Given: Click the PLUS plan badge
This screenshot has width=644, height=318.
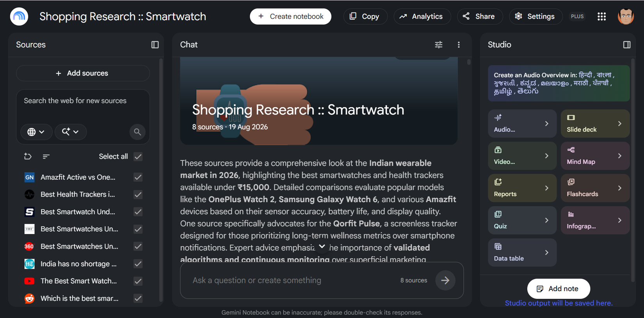Looking at the screenshot, I should pos(577,16).
